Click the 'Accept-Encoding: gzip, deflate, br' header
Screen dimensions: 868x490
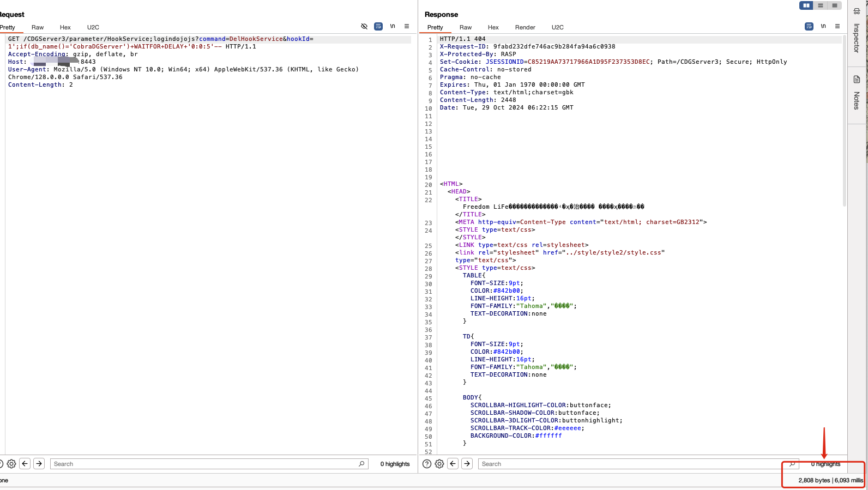point(73,54)
